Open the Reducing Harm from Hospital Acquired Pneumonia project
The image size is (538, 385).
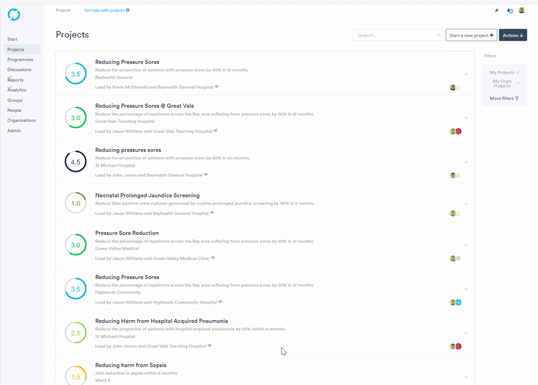point(162,321)
